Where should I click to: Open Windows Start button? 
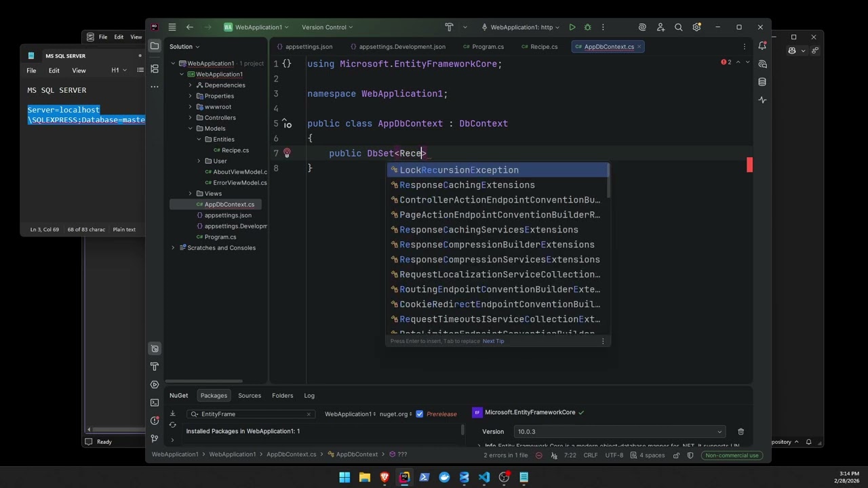(x=344, y=477)
